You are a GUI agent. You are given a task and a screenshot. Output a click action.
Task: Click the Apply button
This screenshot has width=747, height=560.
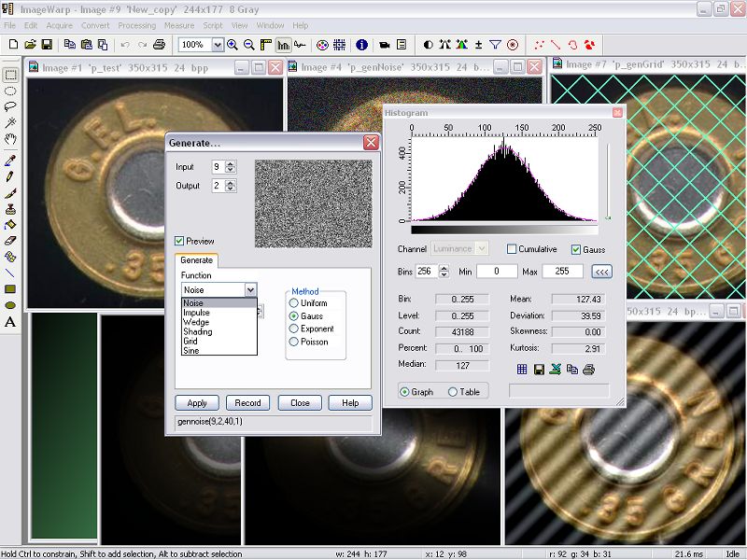[197, 403]
